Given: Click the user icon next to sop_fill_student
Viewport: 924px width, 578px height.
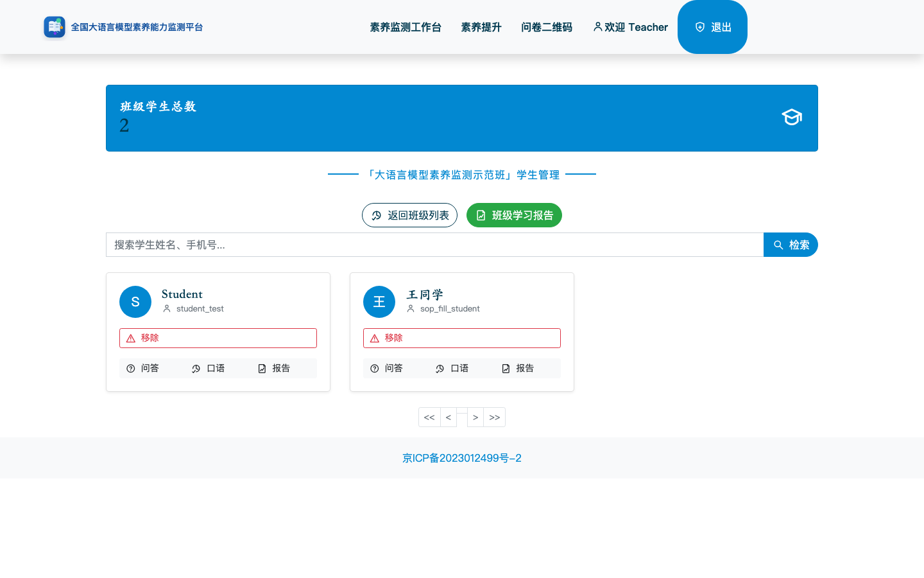Looking at the screenshot, I should (411, 309).
